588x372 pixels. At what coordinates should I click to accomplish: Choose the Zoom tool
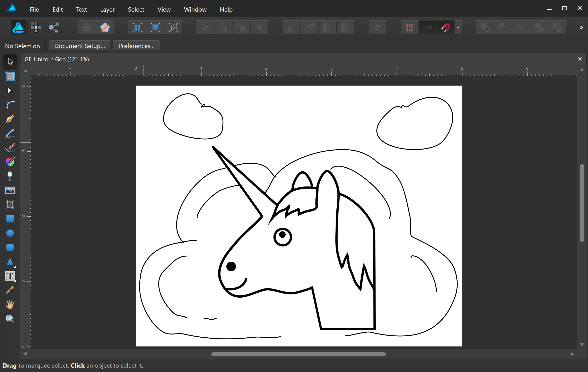(10, 319)
